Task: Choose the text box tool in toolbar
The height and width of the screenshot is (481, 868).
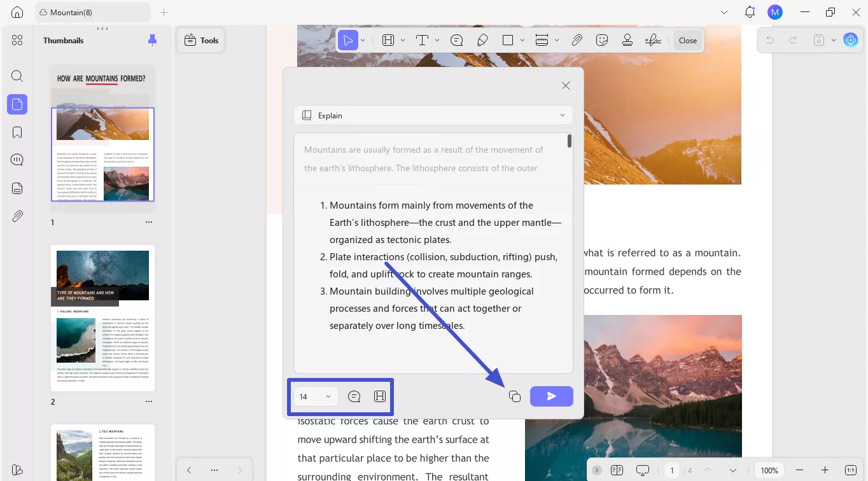Action: click(388, 40)
